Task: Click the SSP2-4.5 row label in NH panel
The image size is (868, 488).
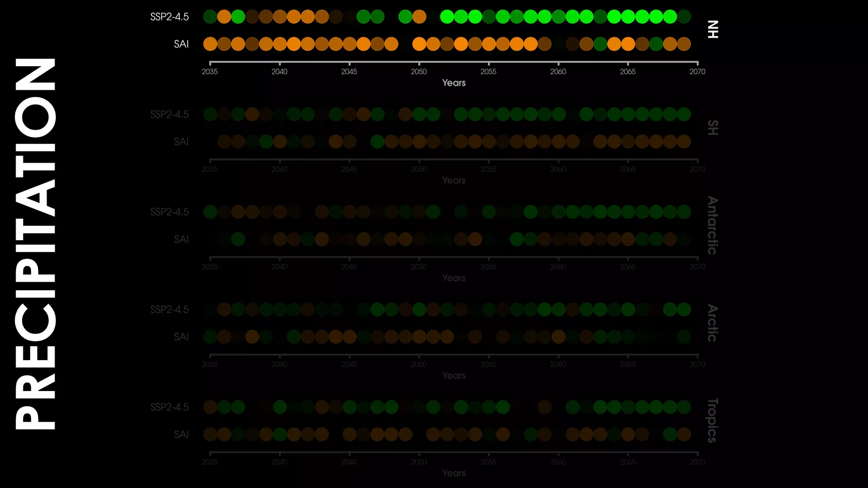Action: [170, 17]
